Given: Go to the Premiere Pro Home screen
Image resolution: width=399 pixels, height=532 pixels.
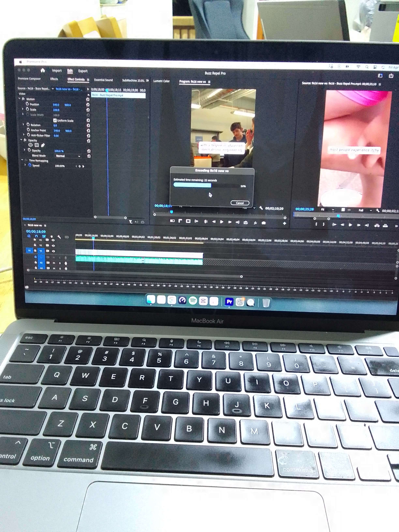Looking at the screenshot, I should pos(43,70).
